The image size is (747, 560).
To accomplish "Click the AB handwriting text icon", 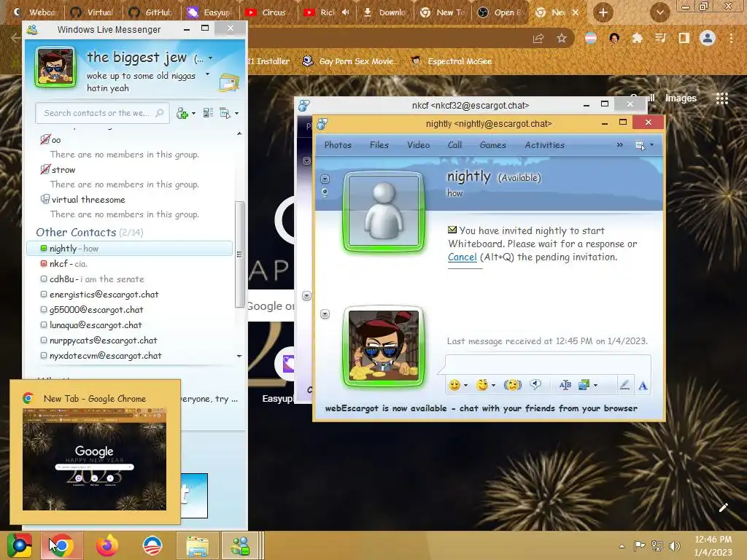I will (565, 385).
